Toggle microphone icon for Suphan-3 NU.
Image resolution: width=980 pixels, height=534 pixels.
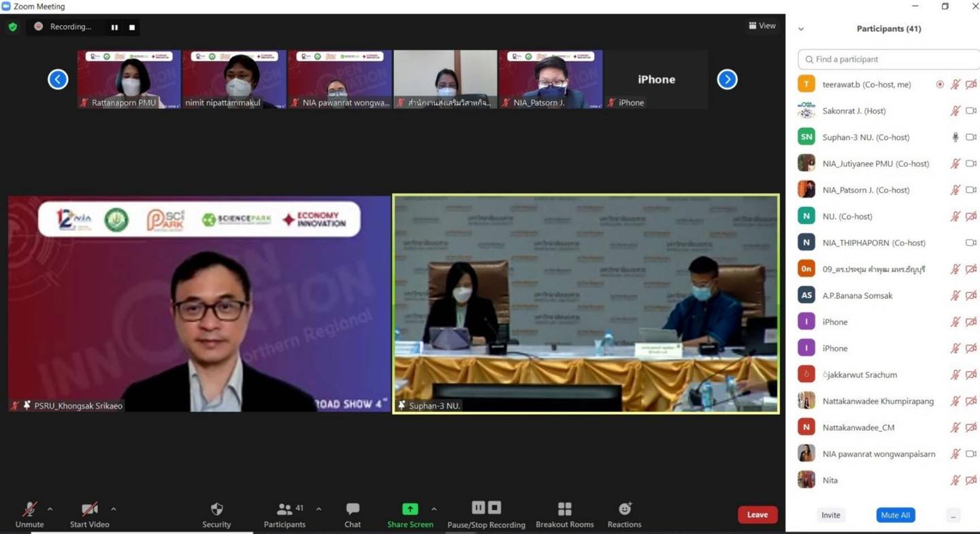point(955,138)
